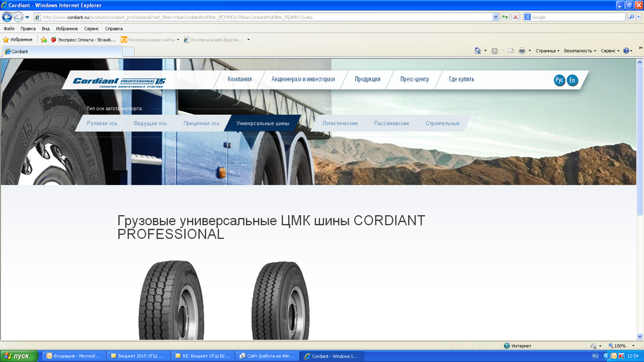Open Акционерам и инвесторам section
The image size is (644, 362).
pos(303,79)
